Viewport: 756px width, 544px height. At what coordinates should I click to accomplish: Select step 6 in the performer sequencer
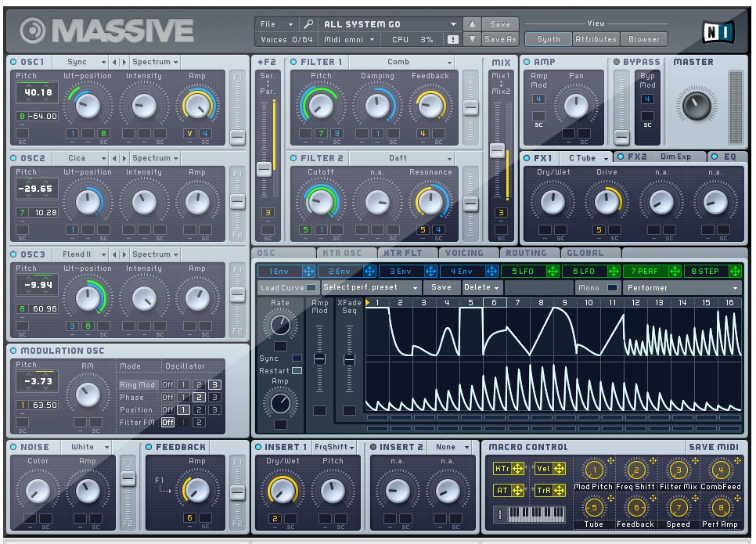point(494,303)
